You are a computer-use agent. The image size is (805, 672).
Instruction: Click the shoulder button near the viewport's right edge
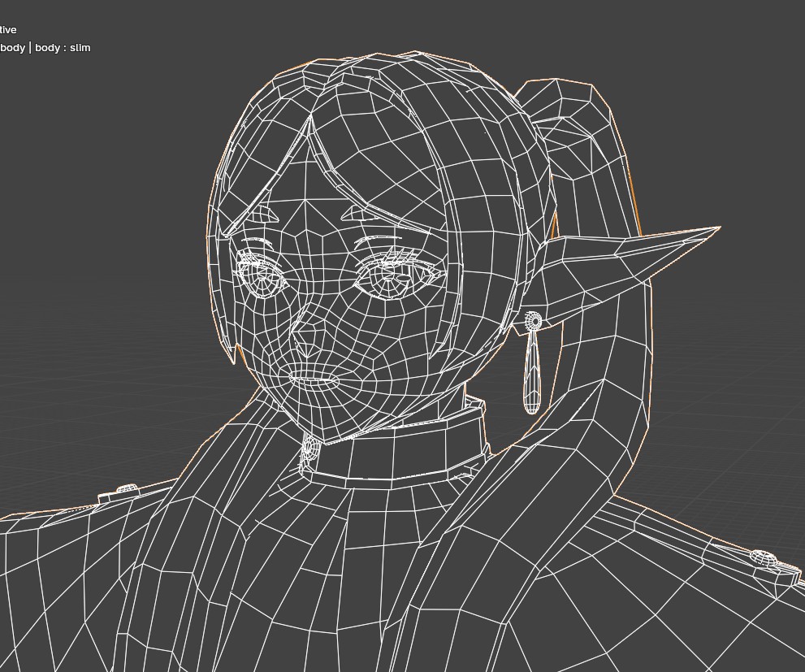[764, 558]
